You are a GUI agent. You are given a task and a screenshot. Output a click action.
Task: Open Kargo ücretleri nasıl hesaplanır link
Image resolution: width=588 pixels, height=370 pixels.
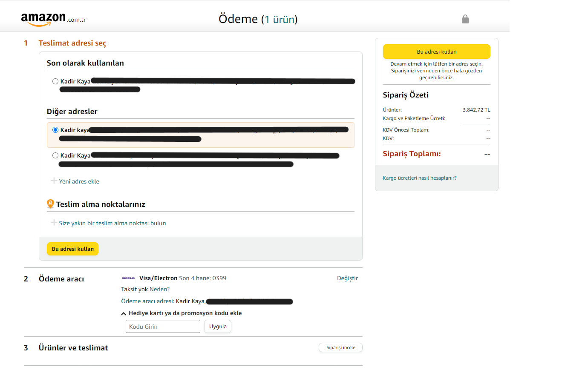(x=420, y=178)
